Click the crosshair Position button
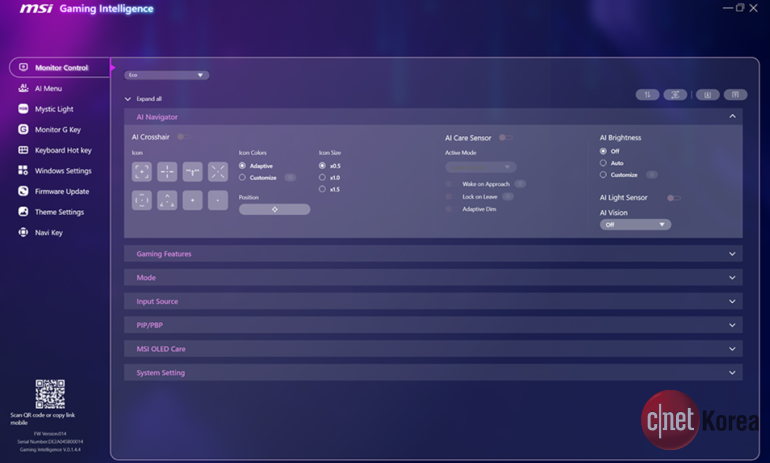 pyautogui.click(x=274, y=209)
